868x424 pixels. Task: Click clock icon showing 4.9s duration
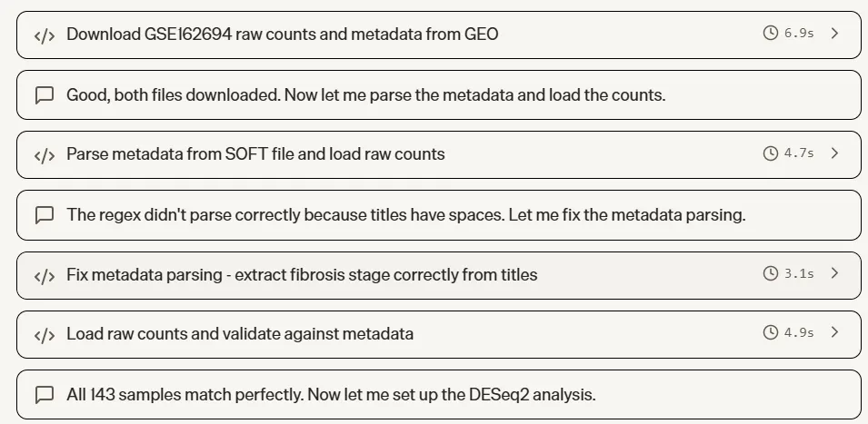pyautogui.click(x=771, y=333)
